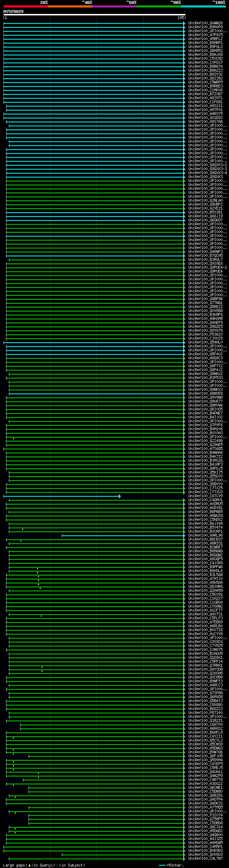Click the white query sequence ruler bar

tap(94, 15)
